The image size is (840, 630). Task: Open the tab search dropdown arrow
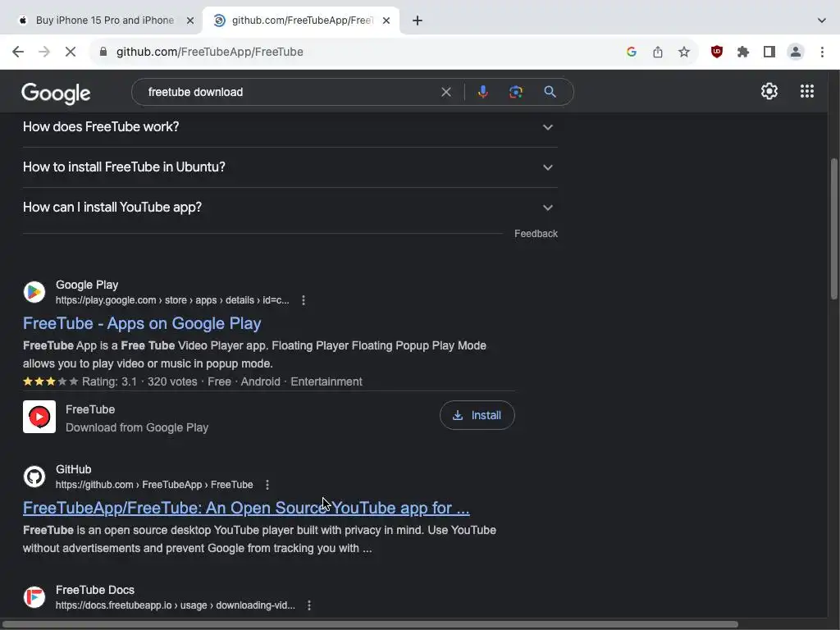pyautogui.click(x=822, y=21)
